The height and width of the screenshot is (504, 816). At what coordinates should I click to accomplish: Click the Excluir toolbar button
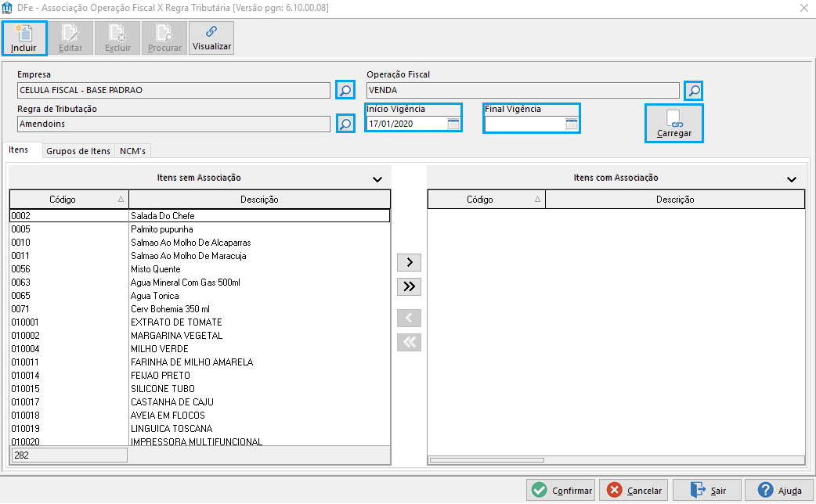click(x=117, y=38)
